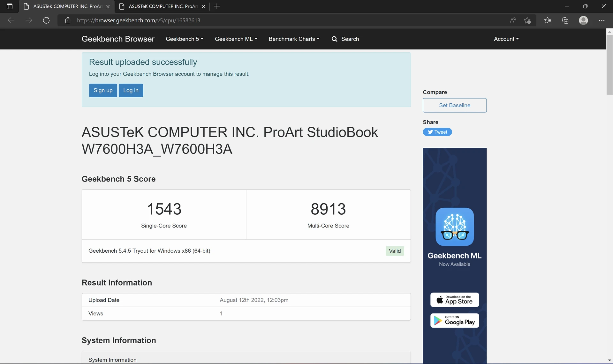Expand the Geekbench 5 dropdown

tap(185, 39)
